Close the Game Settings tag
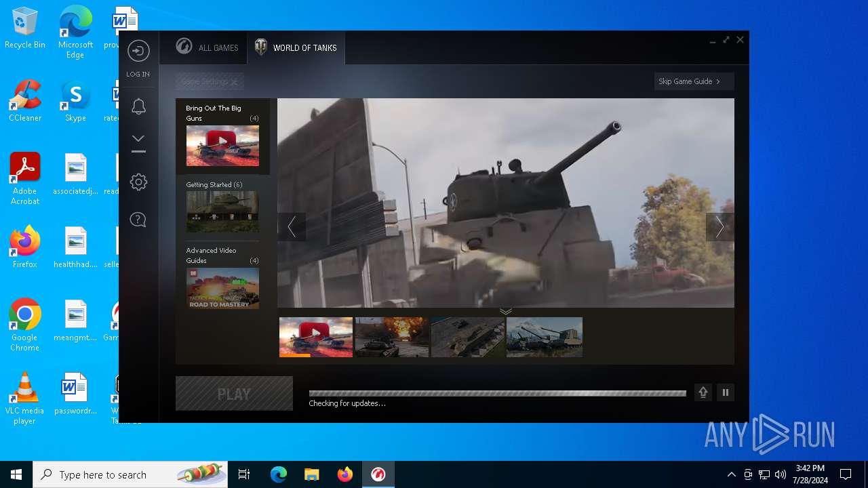The width and height of the screenshot is (868, 488). pos(234,82)
